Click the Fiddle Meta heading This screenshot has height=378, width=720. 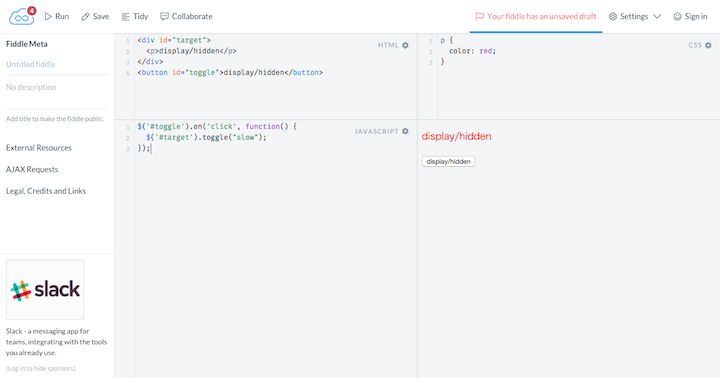(27, 44)
